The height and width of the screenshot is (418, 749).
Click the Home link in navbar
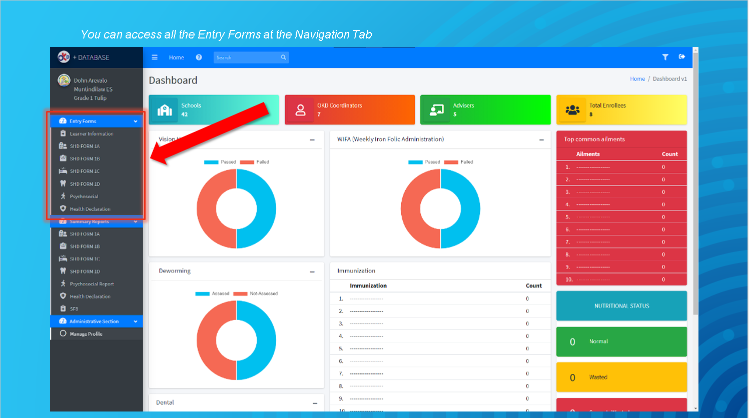[x=176, y=58]
